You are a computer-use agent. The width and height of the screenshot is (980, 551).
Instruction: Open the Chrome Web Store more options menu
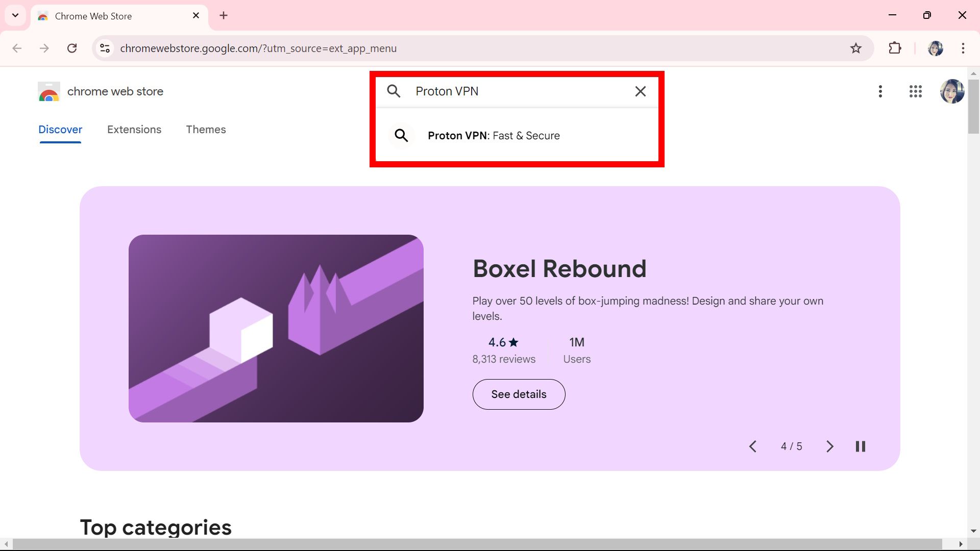(x=880, y=91)
